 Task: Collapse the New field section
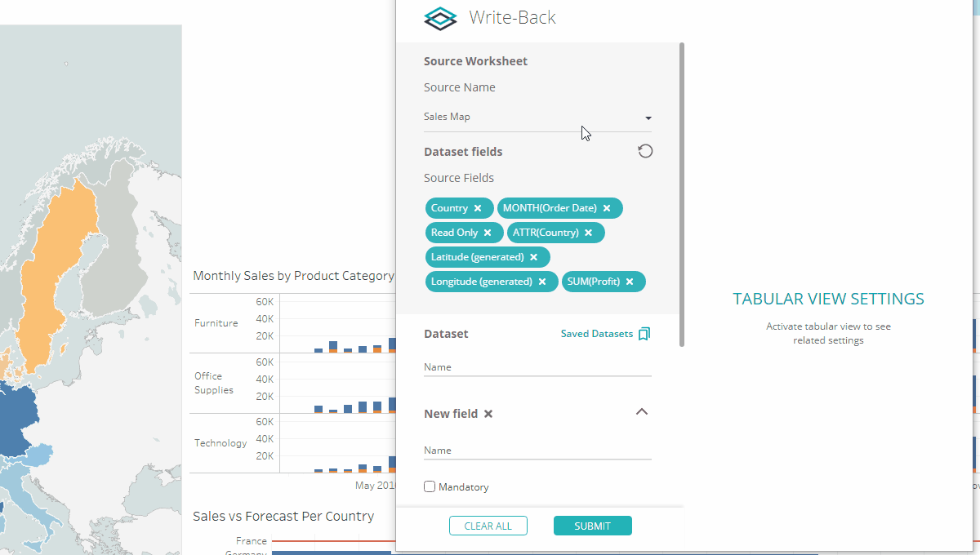(642, 412)
